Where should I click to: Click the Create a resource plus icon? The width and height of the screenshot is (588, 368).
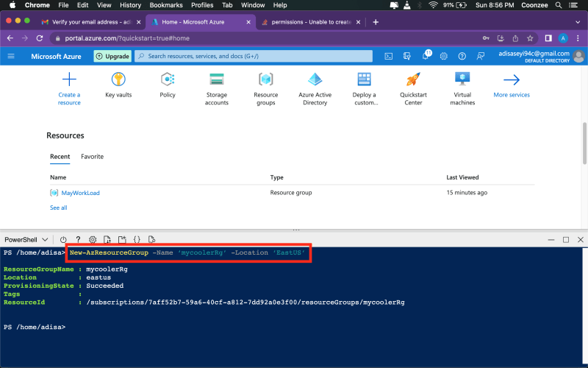click(69, 79)
